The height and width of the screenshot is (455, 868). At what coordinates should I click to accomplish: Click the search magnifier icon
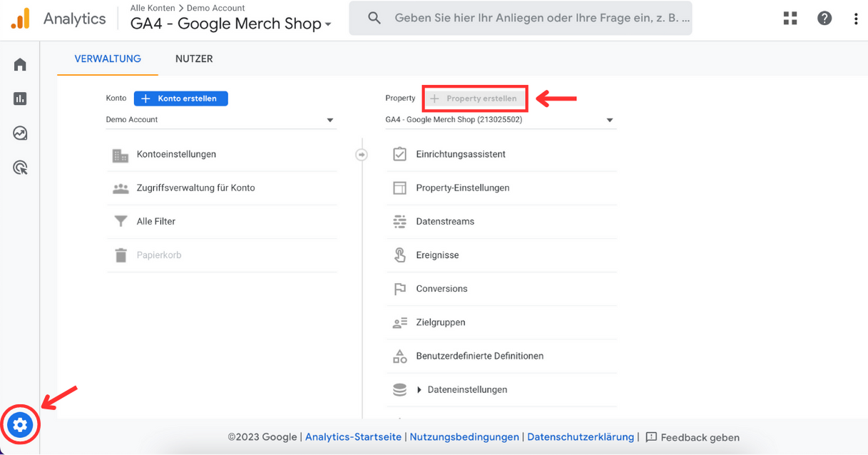pos(374,18)
